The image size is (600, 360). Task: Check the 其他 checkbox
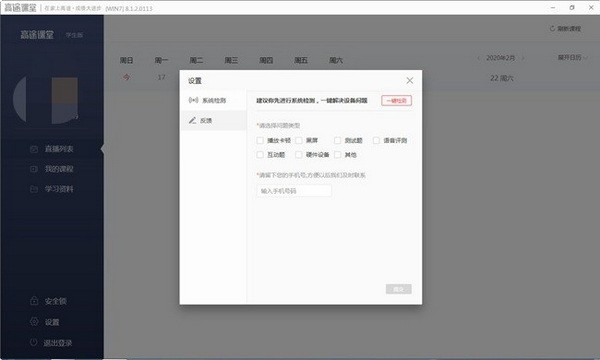(x=338, y=155)
